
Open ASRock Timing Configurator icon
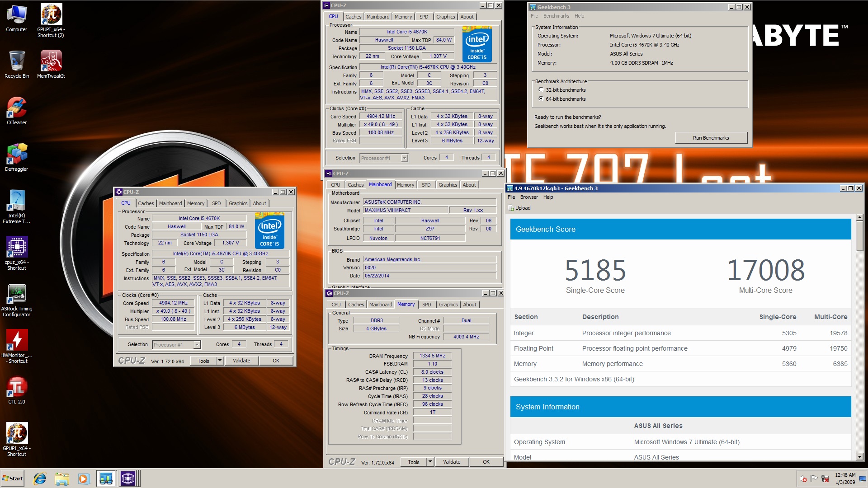point(17,300)
